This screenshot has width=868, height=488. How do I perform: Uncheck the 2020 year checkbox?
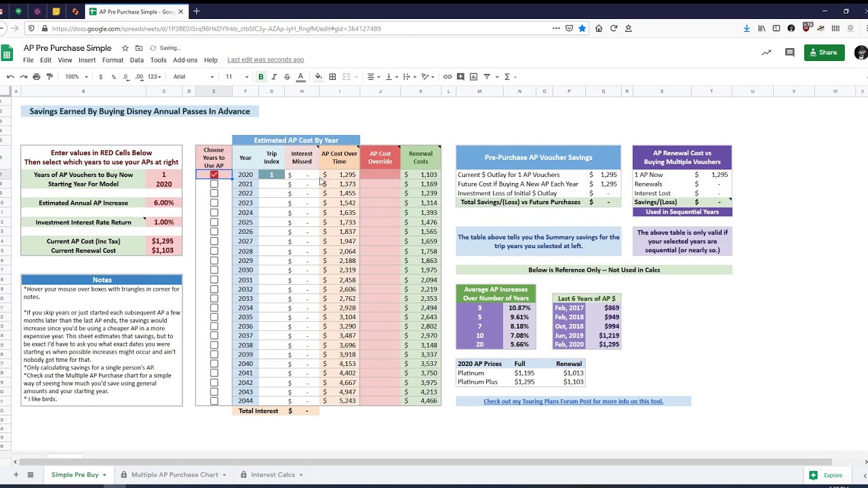(x=214, y=175)
